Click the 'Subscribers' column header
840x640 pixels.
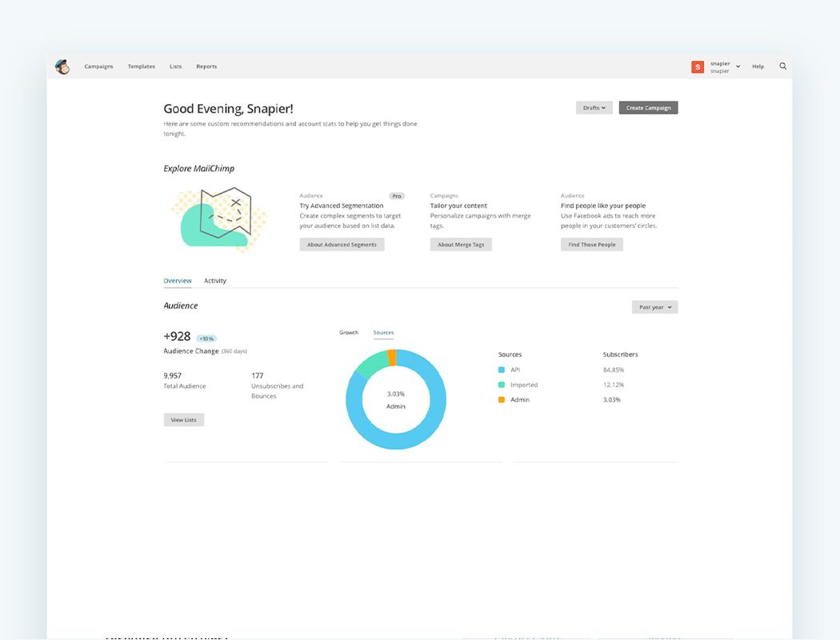(620, 354)
